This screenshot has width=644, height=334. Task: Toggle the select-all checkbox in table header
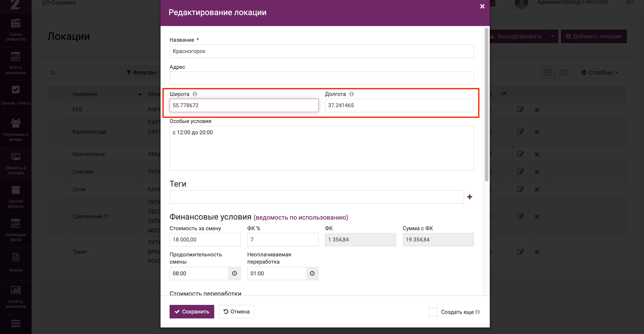[x=57, y=94]
